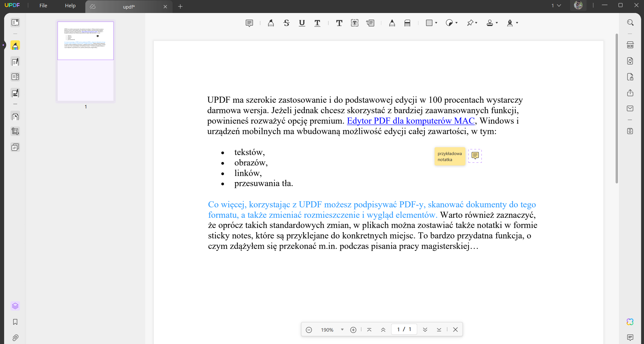This screenshot has height=344, width=644.
Task: Open the Help menu
Action: tap(70, 5)
